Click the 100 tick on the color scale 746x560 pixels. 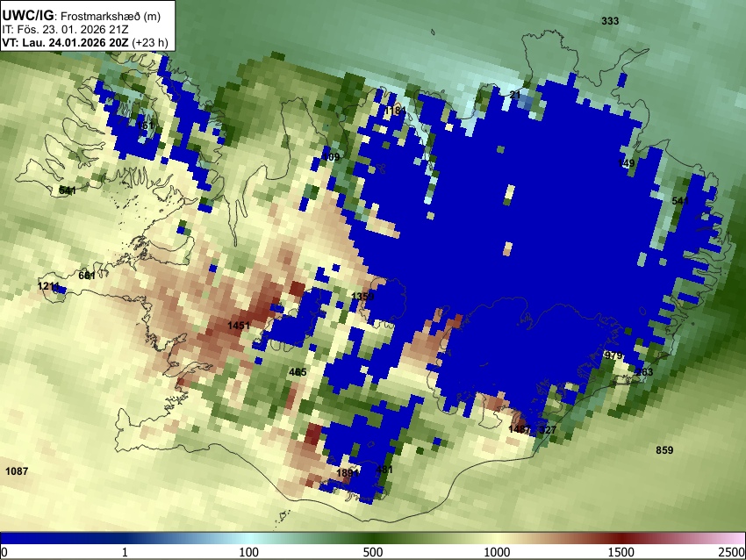point(248,552)
